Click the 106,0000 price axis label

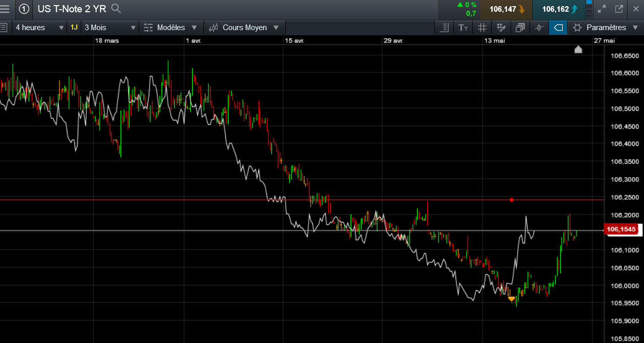coord(626,286)
